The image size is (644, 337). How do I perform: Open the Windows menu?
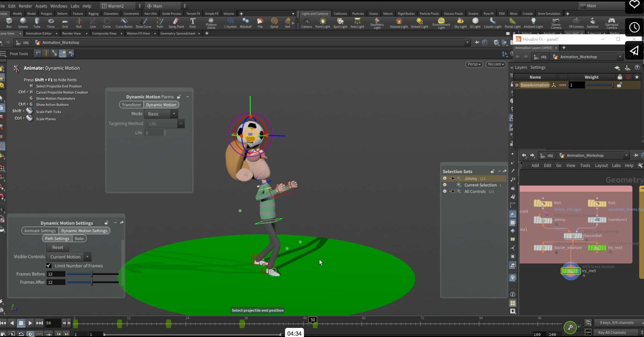coord(59,6)
